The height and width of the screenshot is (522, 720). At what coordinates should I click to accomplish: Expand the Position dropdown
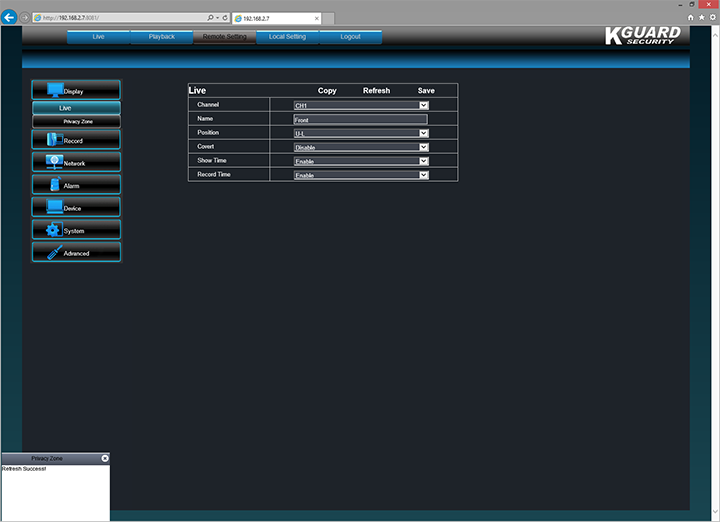tap(423, 133)
